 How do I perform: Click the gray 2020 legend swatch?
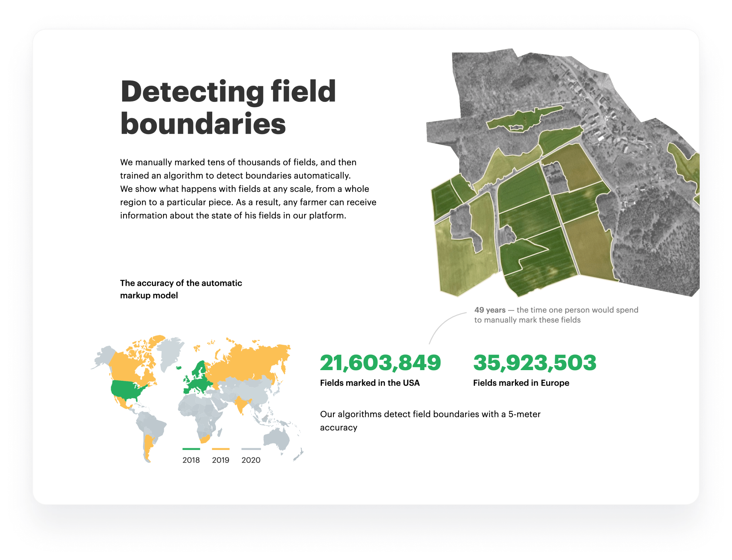(251, 449)
